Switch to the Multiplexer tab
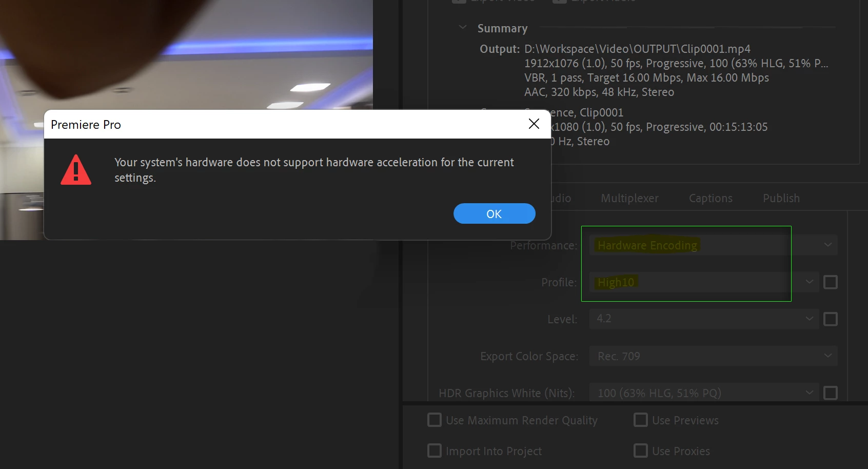 coord(629,198)
